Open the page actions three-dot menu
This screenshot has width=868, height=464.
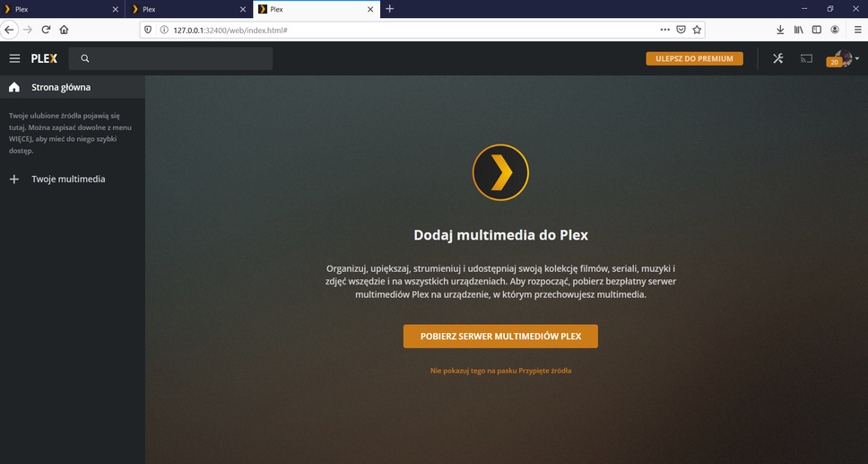coord(664,30)
